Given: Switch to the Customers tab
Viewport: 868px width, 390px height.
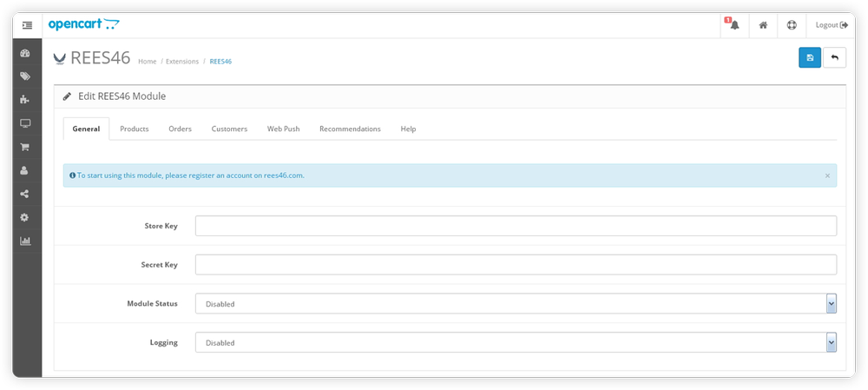Looking at the screenshot, I should (x=229, y=129).
